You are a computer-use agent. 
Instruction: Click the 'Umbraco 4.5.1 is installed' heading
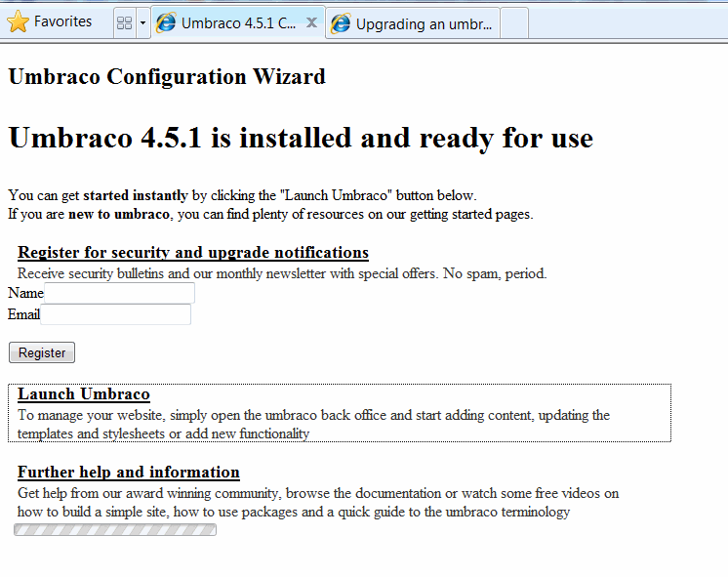click(301, 138)
